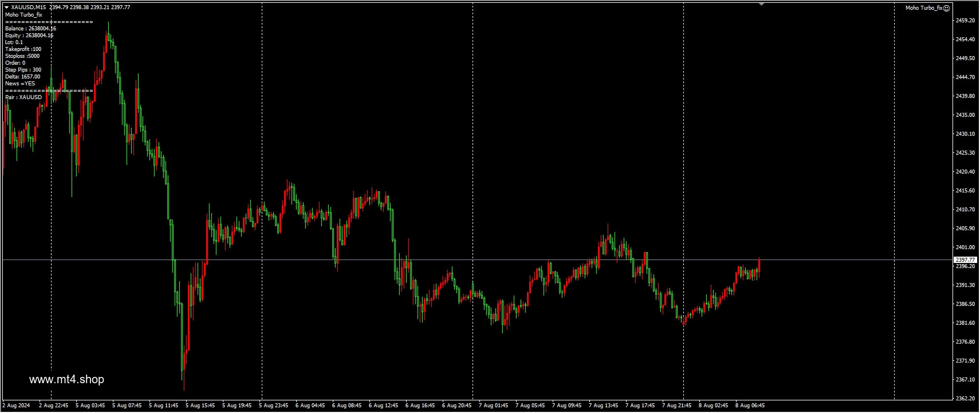
Task: Click the 8 Aug 02:45 time axis label
Action: 714,406
